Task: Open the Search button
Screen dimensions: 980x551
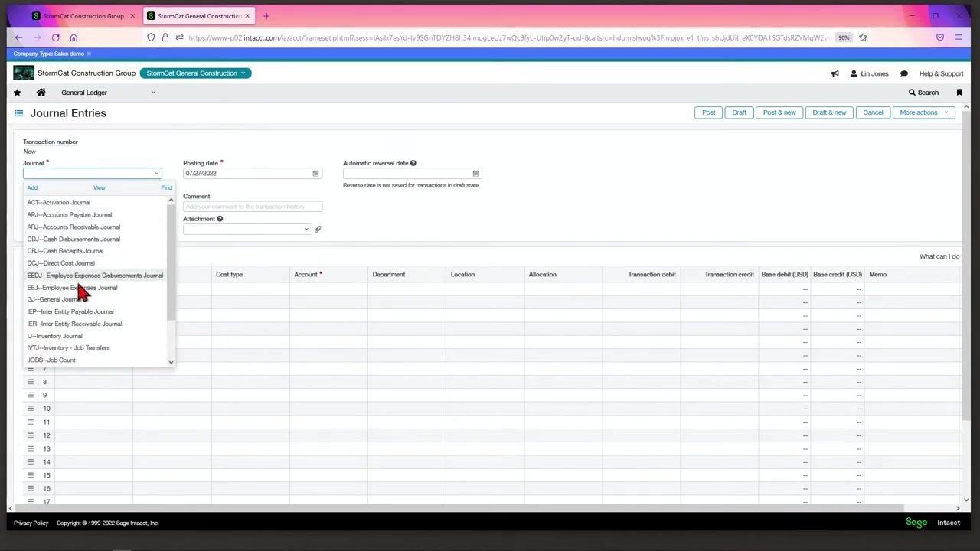Action: coord(923,93)
